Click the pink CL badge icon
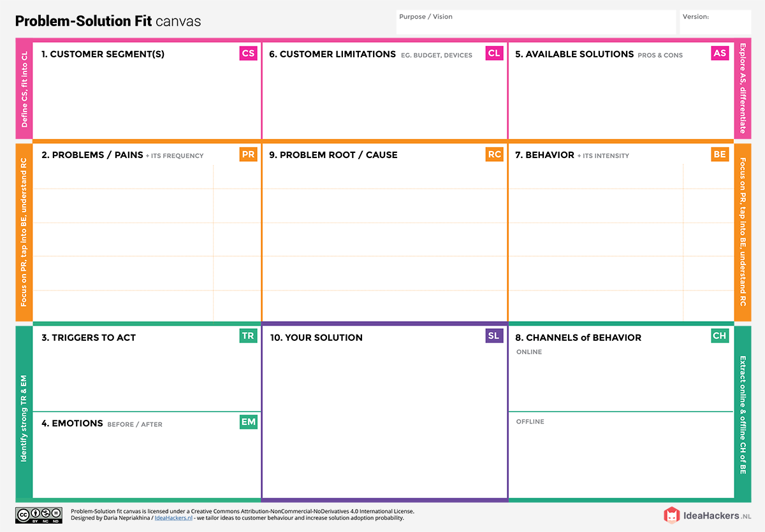 (x=493, y=54)
